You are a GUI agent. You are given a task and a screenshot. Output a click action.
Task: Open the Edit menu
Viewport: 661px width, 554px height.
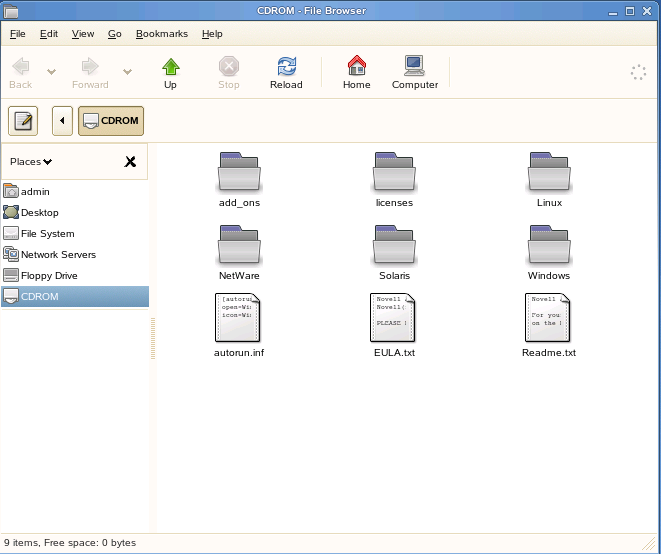coord(49,34)
